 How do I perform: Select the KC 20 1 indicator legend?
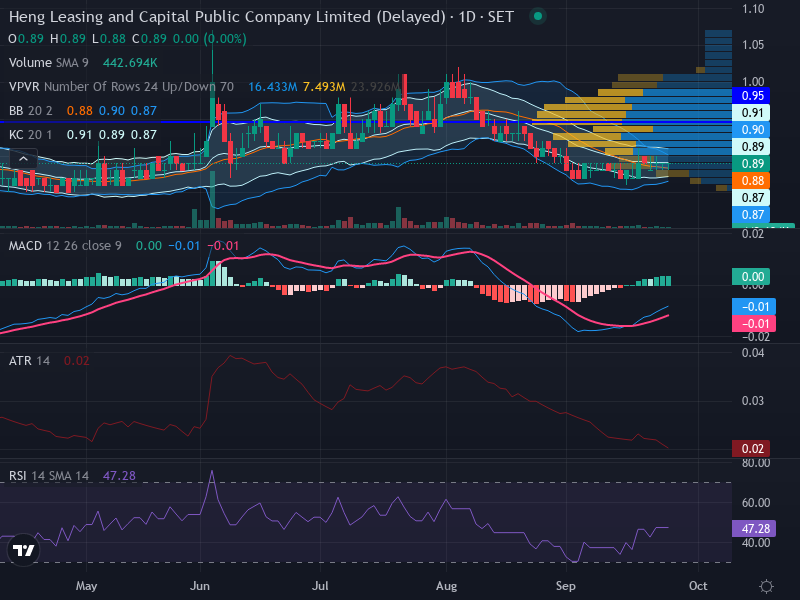pos(31,135)
